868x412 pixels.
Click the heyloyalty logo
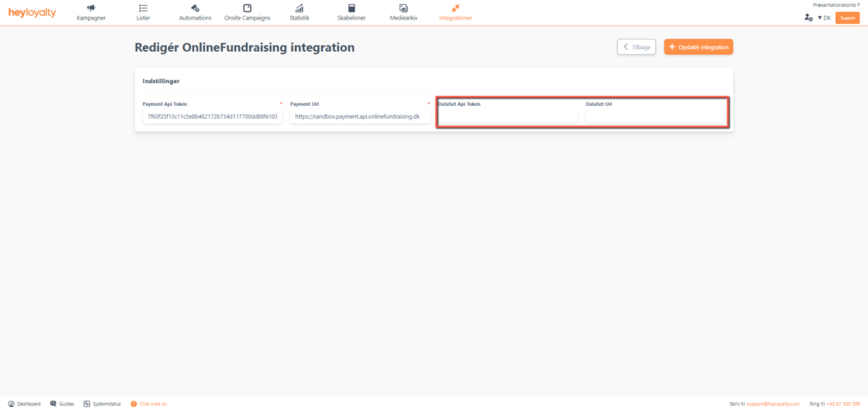coord(32,13)
